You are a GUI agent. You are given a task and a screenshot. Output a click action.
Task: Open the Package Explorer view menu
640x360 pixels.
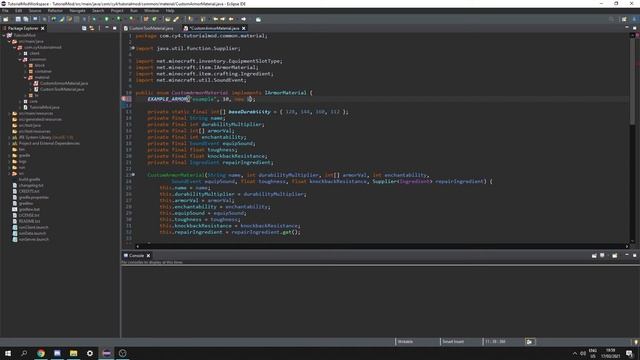(x=99, y=28)
